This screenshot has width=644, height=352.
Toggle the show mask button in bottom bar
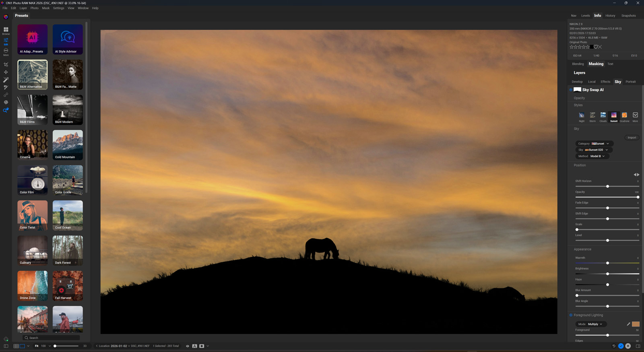click(x=202, y=346)
